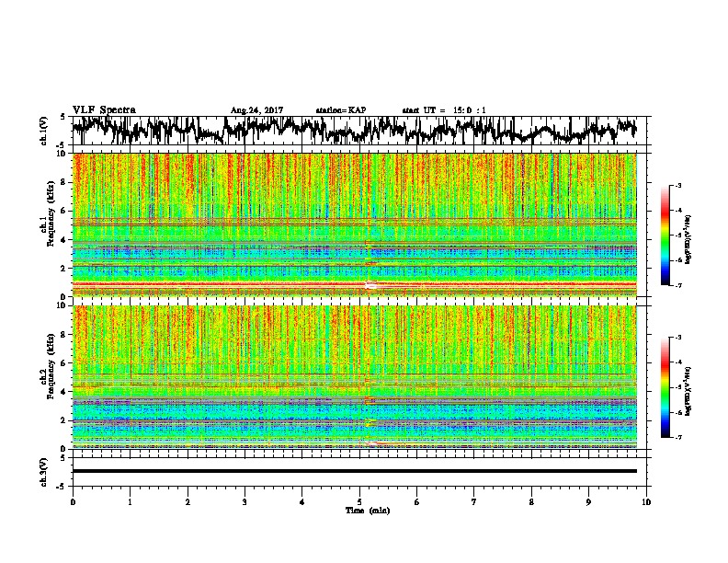Image resolution: width=728 pixels, height=563 pixels.
Task: Click the date text "Aug.24, 2017"
Action: (x=256, y=110)
